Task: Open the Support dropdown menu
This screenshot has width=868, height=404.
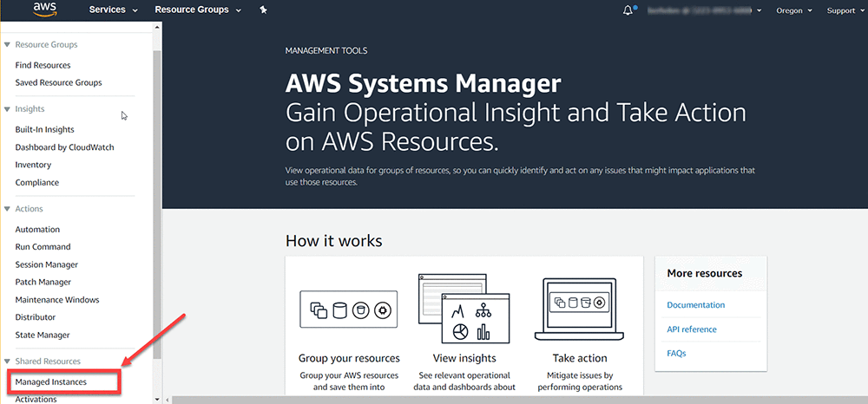Action: tap(844, 10)
